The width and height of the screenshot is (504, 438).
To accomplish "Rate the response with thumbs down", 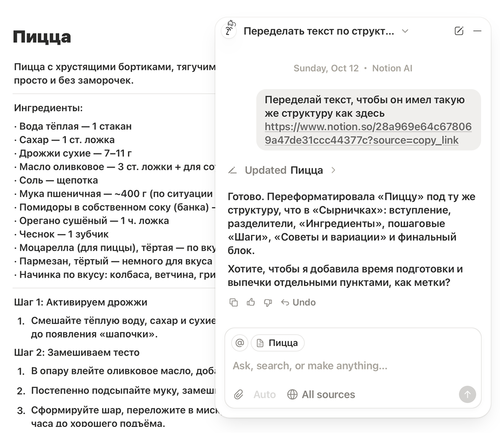I will tap(268, 302).
